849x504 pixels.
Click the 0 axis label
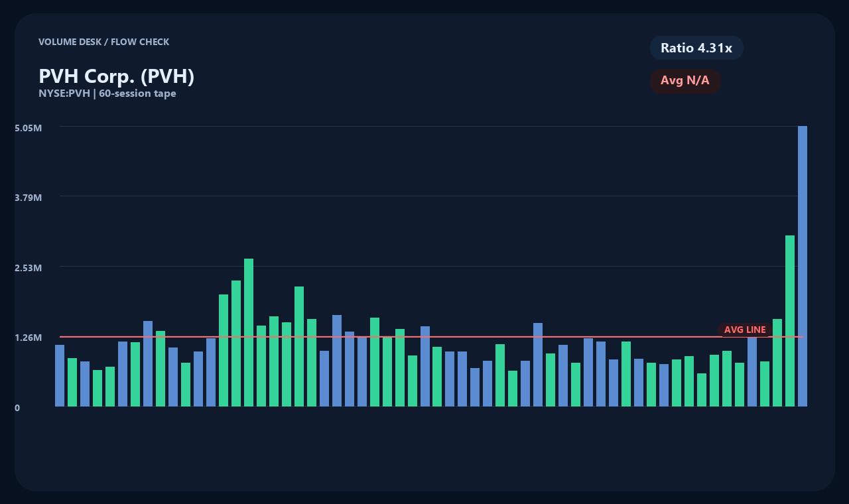[17, 408]
